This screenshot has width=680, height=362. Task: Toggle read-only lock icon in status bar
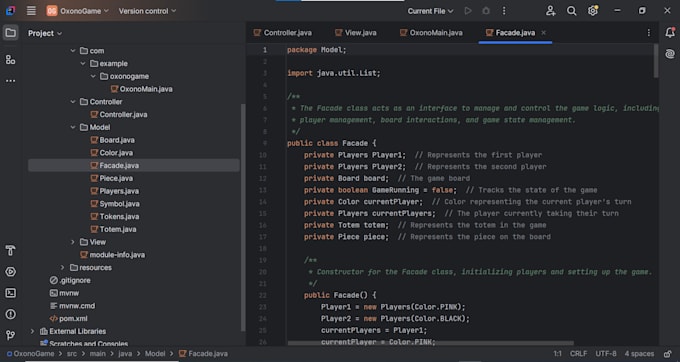click(x=668, y=354)
